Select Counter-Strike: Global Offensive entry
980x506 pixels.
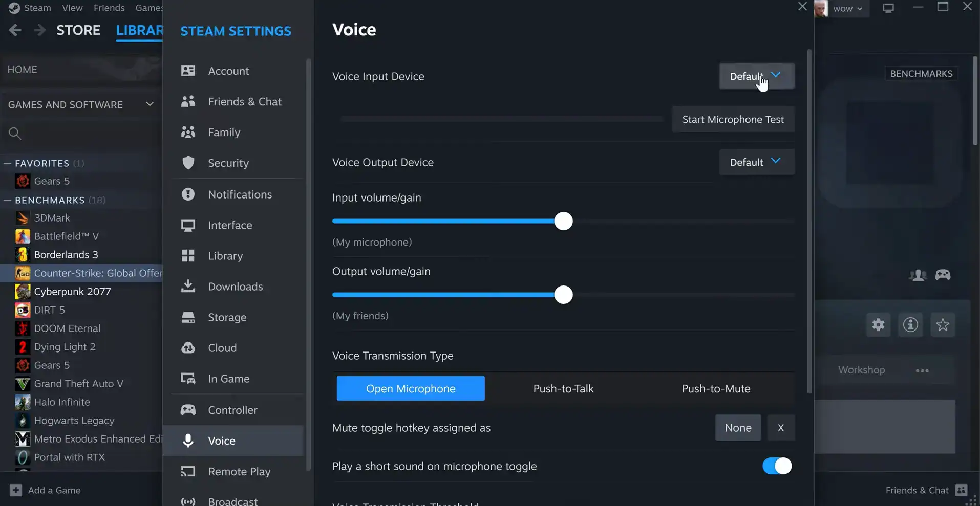pyautogui.click(x=81, y=273)
